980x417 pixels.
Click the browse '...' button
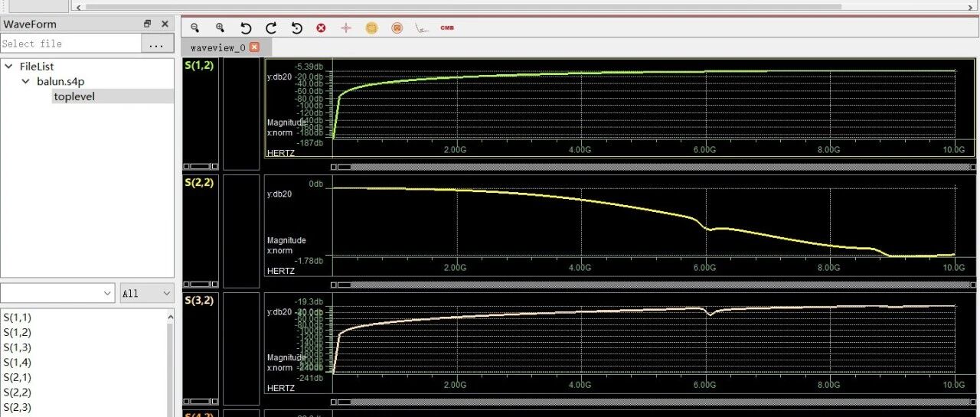157,44
